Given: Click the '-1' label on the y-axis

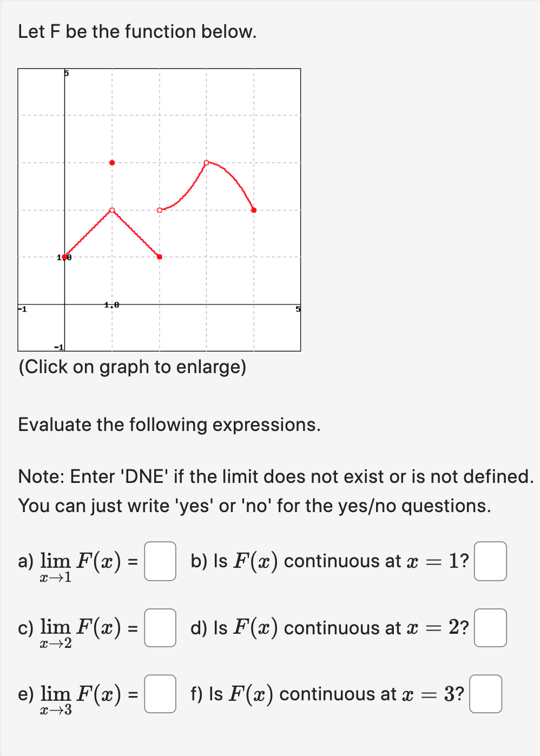Looking at the screenshot, I should click(x=58, y=347).
